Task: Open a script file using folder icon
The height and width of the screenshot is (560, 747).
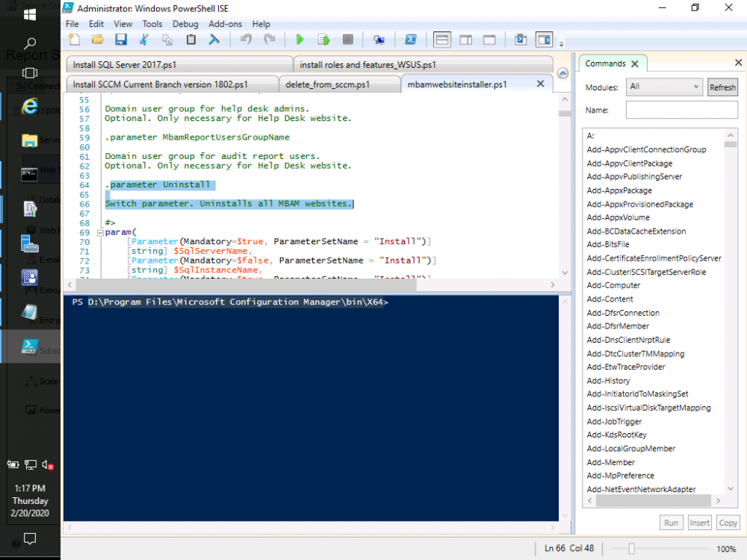Action: coord(98,40)
